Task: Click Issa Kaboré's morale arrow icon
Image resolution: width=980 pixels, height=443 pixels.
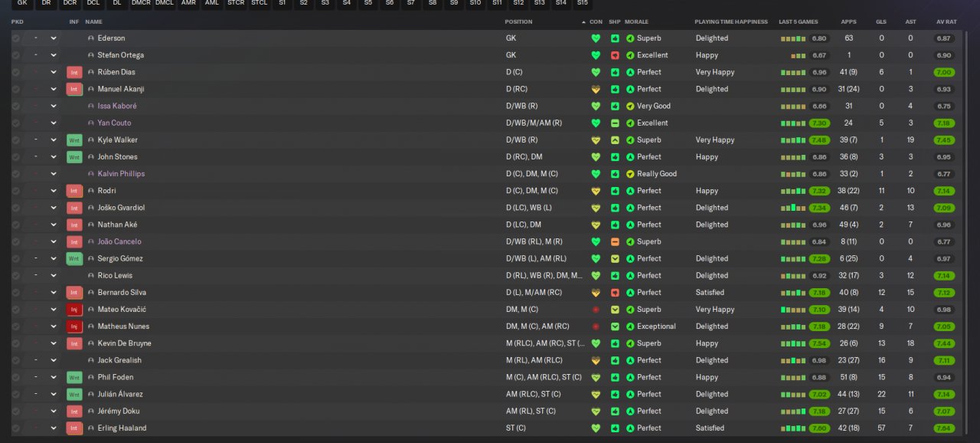Action: 630,106
